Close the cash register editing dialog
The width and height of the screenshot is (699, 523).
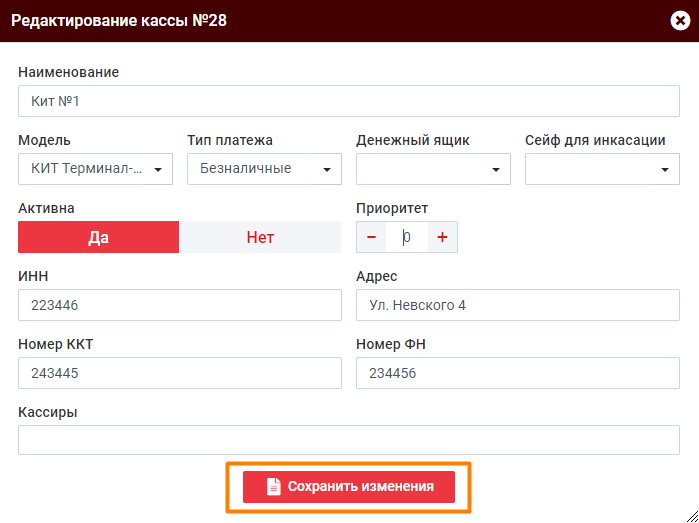coord(679,20)
